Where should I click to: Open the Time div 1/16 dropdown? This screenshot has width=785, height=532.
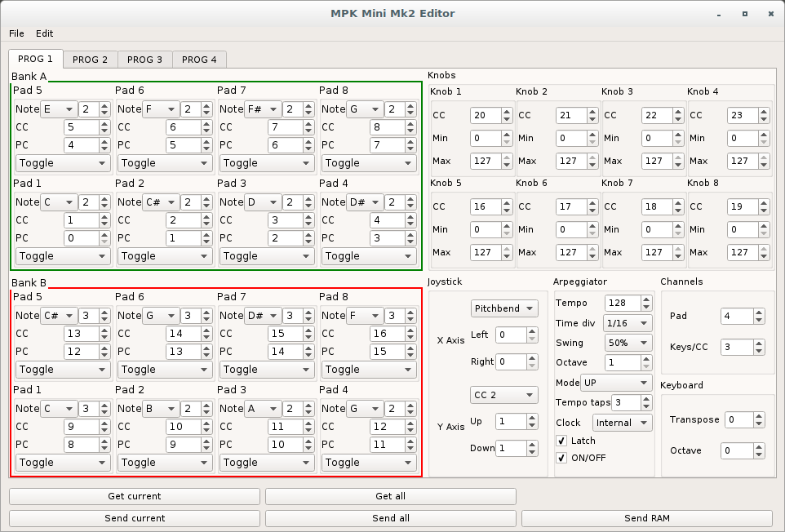coord(628,323)
